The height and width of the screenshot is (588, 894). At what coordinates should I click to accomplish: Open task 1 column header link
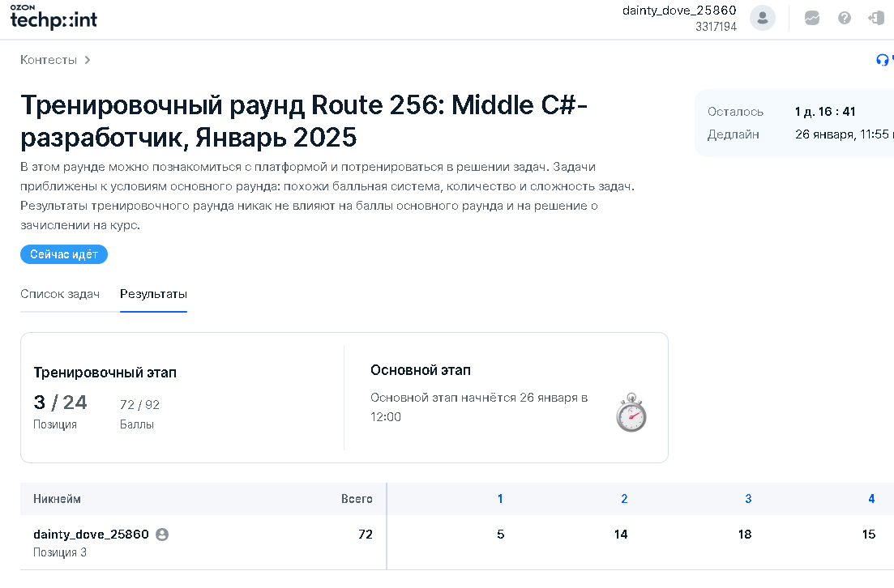[x=500, y=499]
